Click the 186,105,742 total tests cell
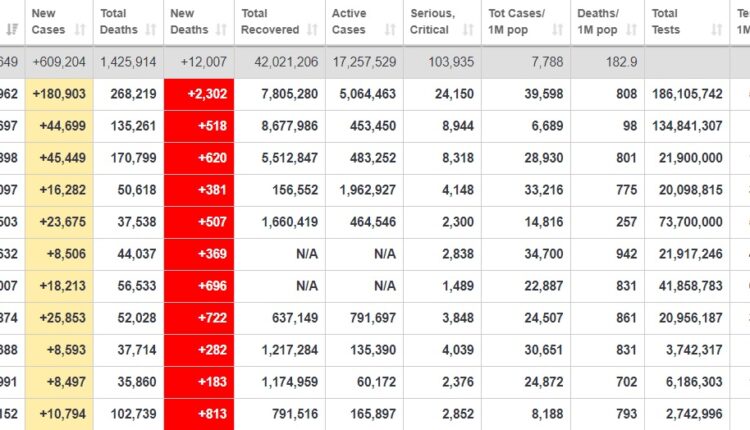This screenshot has height=430, width=750. point(685,94)
